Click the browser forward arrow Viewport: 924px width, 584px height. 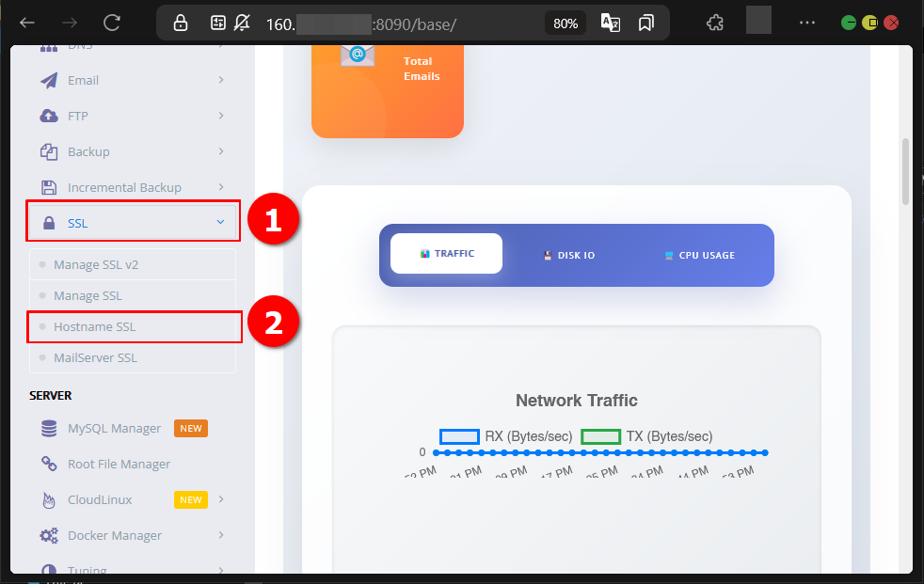70,23
